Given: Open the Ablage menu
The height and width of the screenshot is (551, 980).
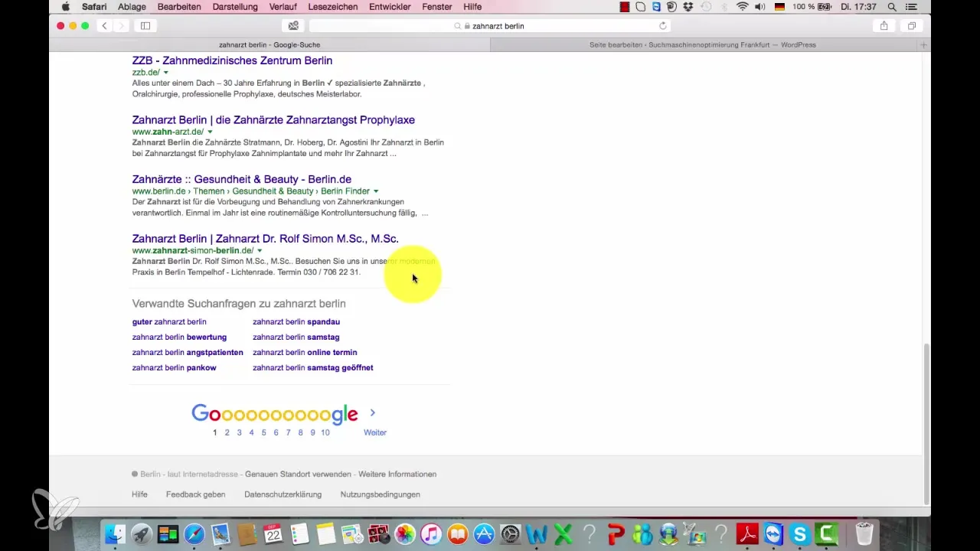Looking at the screenshot, I should coord(132,7).
